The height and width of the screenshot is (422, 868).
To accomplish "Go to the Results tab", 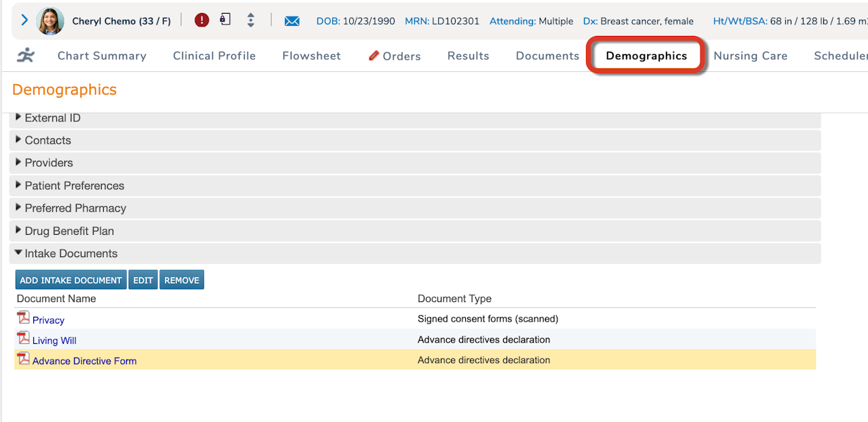I will (468, 56).
